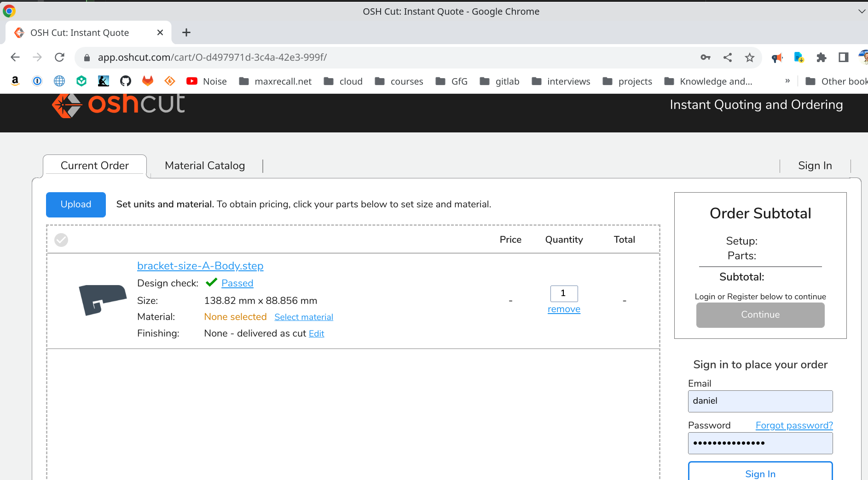Click the reload page icon
868x480 pixels.
59,57
